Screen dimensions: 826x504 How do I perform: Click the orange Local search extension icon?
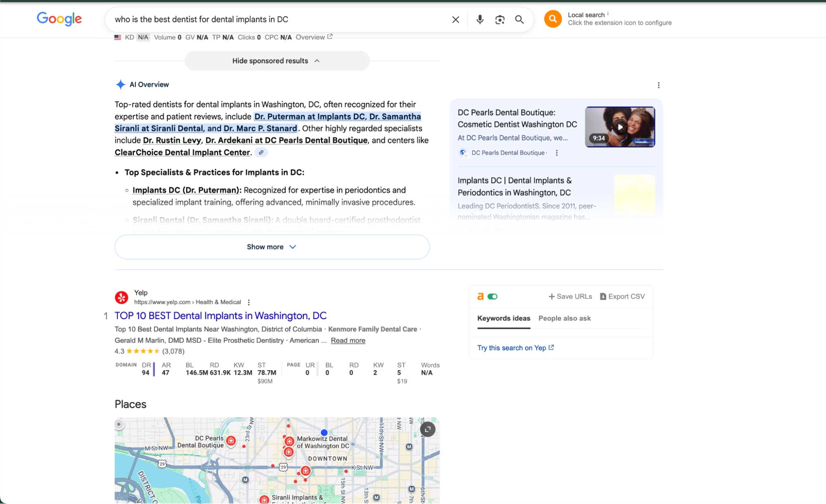(x=552, y=19)
